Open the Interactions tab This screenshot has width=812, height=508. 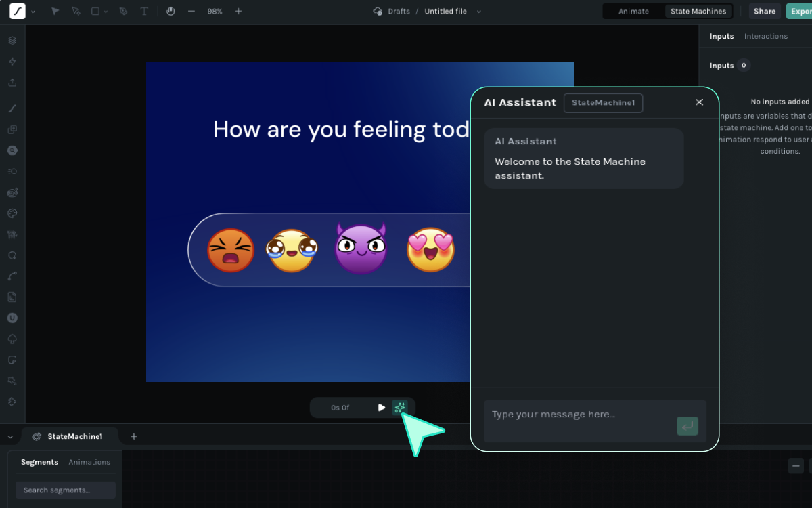(x=765, y=37)
